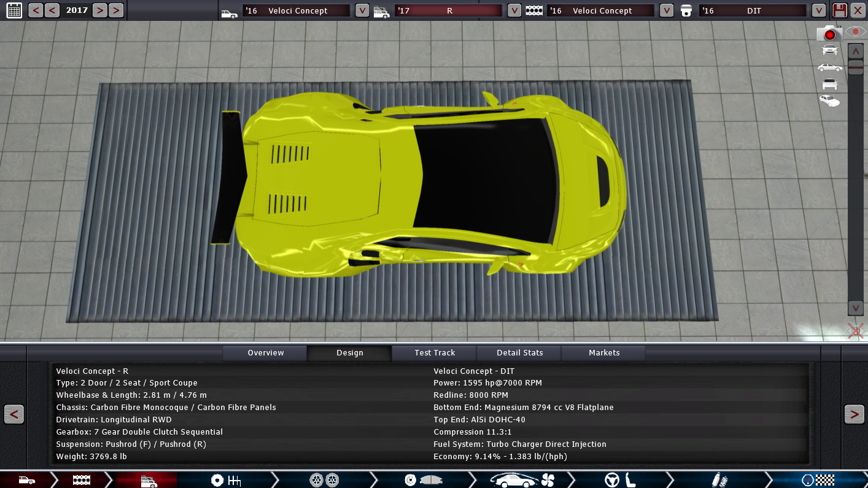Switch to the front view car icon
868x488 pixels.
coord(829,50)
